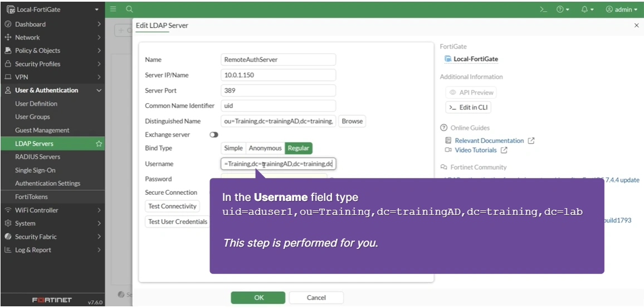This screenshot has width=644, height=308.
Task: Expand Dashboard chevron arrow
Action: click(99, 24)
